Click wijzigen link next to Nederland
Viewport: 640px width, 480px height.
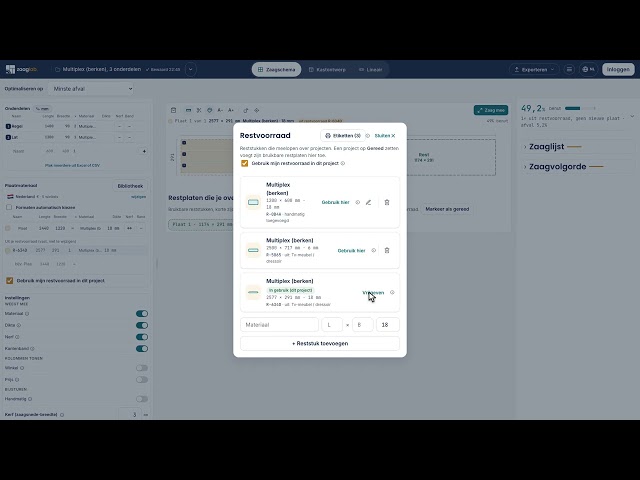139,197
